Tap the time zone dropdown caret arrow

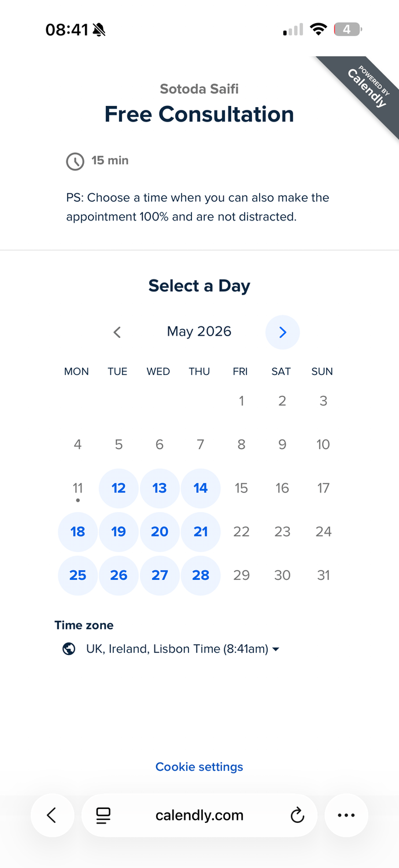[276, 649]
